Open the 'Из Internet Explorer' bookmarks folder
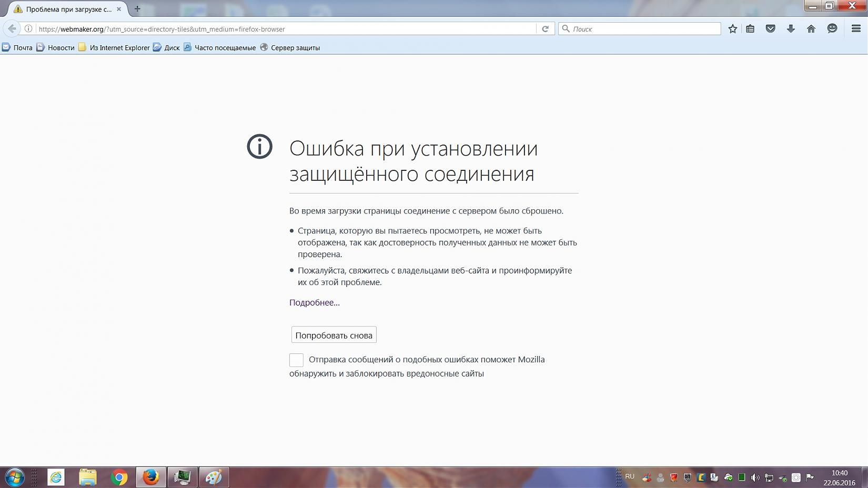 click(114, 47)
